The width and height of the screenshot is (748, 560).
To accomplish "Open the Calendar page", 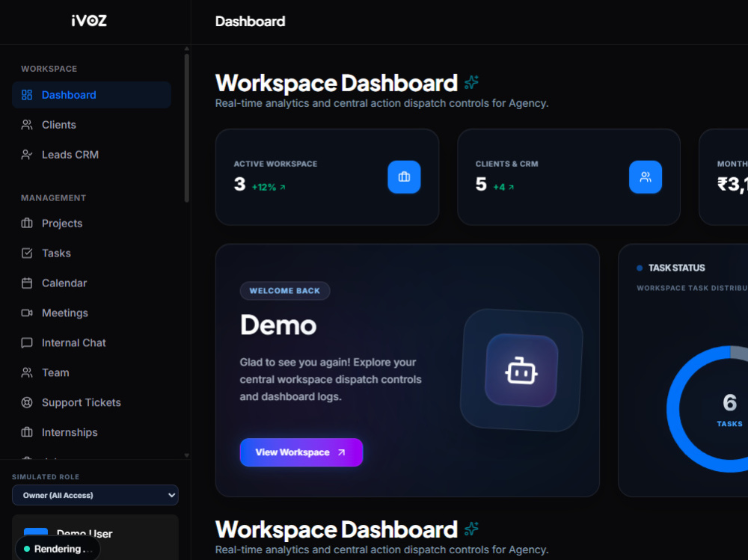I will (x=91, y=283).
